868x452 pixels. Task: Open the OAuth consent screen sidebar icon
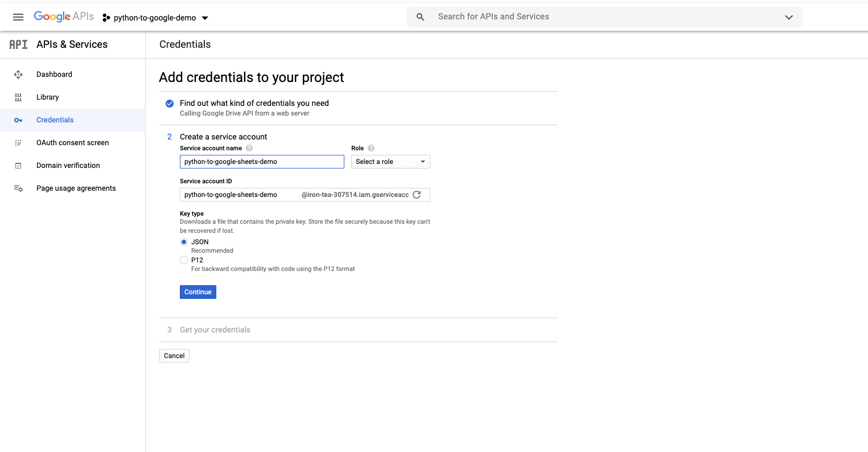pos(18,142)
